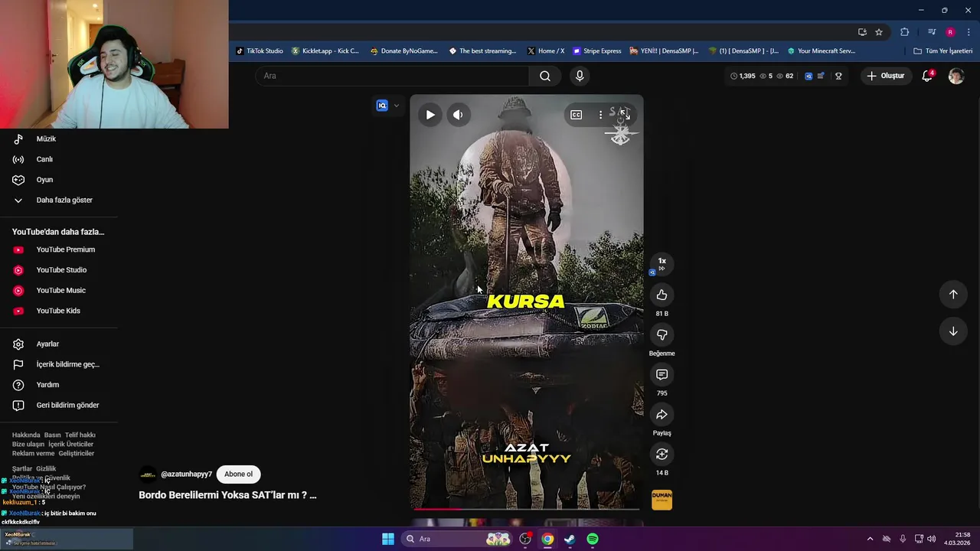Open the DUMAN sound thumbnail
980x551 pixels.
point(661,500)
